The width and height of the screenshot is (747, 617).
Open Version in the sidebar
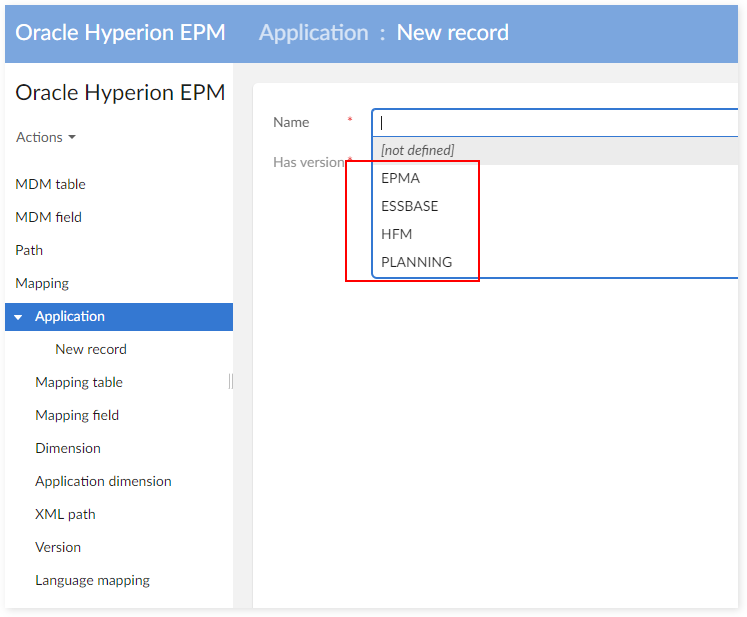[58, 547]
